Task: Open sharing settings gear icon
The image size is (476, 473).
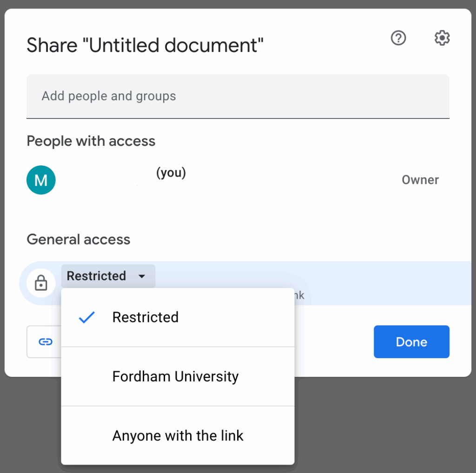Action: point(442,38)
